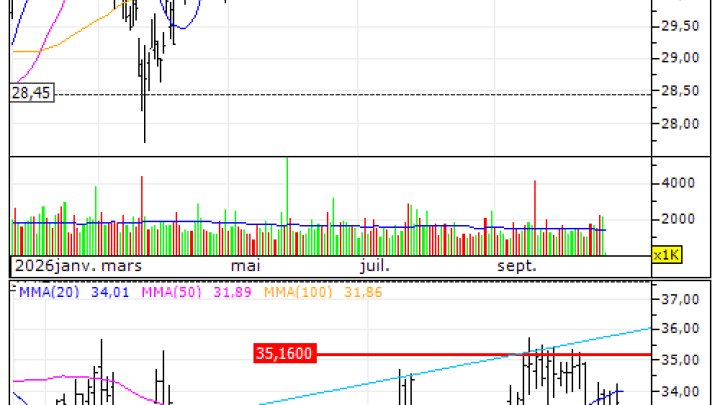Viewport: 720px width, 405px height.
Task: Click the 2000 volume axis value
Action: (x=678, y=219)
